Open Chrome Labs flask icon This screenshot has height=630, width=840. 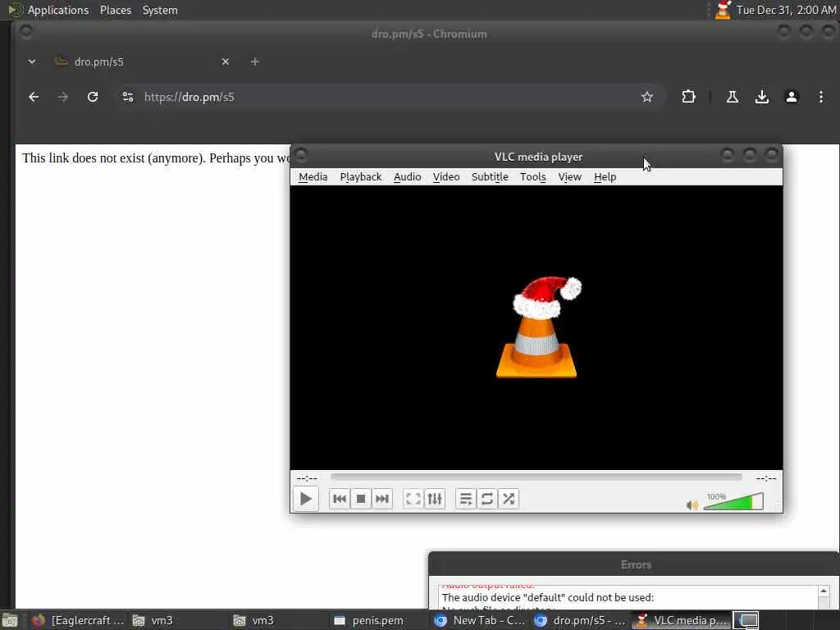point(733,97)
